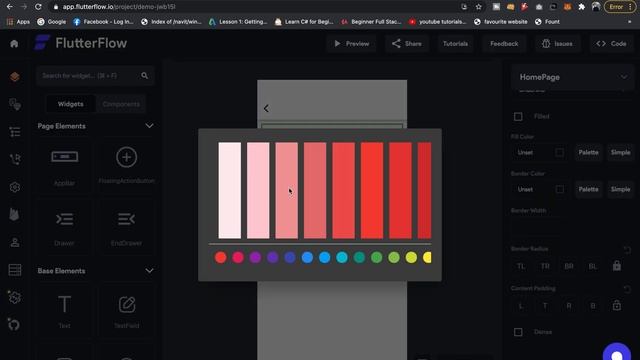Open the widget palette layers icon
Viewport: 640px width, 360px height.
pos(15,77)
